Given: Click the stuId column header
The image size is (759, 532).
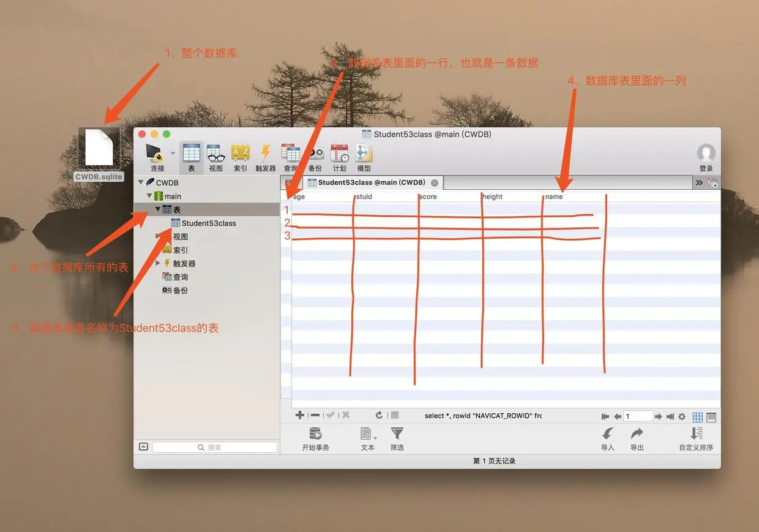Looking at the screenshot, I should [x=386, y=197].
